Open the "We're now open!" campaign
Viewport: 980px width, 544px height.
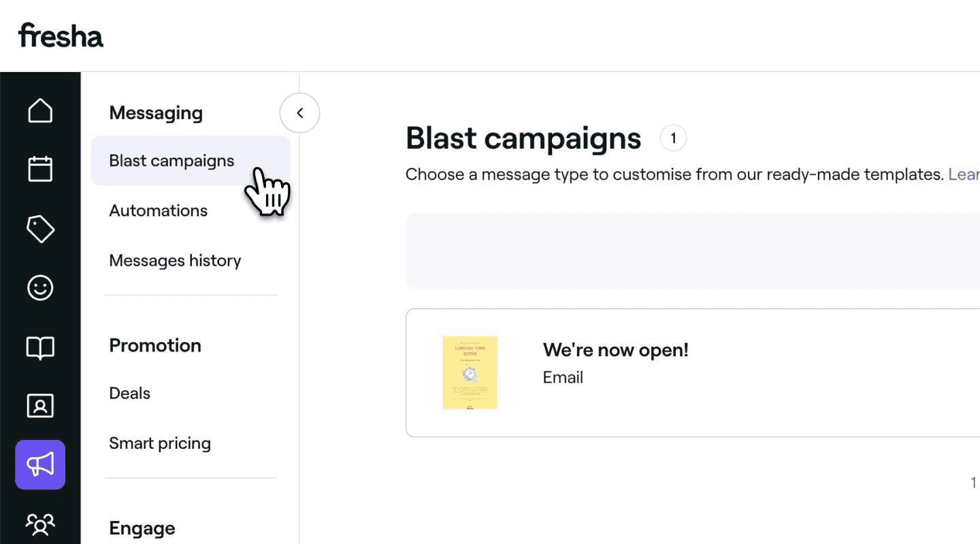coord(615,350)
